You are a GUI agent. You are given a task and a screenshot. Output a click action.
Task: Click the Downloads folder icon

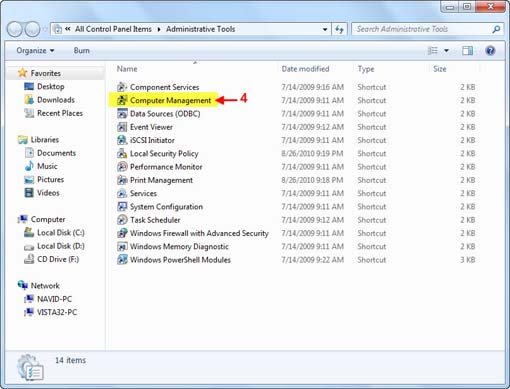[x=29, y=99]
